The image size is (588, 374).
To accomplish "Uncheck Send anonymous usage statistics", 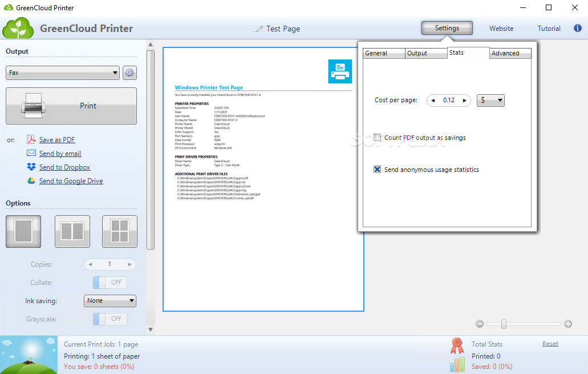I will tap(377, 170).
